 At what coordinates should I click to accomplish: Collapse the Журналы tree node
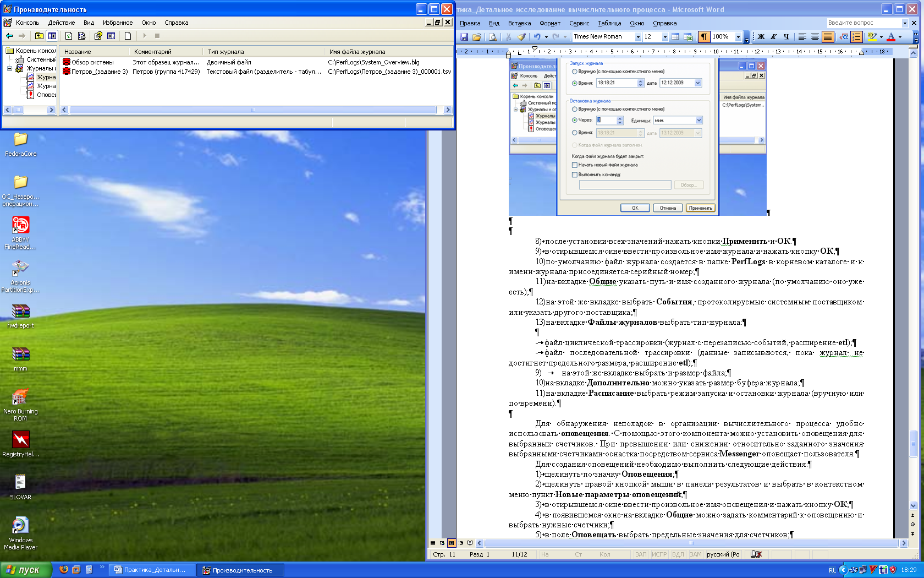click(10, 68)
